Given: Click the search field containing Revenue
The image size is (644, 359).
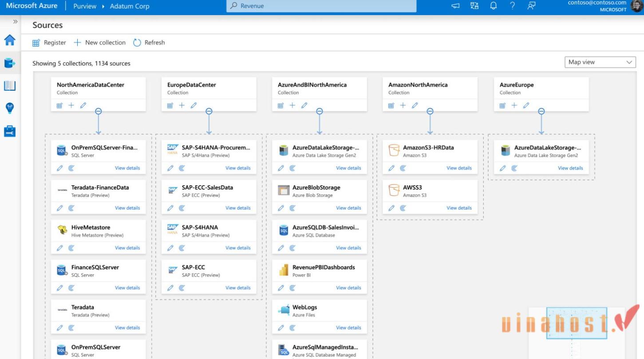Looking at the screenshot, I should click(321, 6).
